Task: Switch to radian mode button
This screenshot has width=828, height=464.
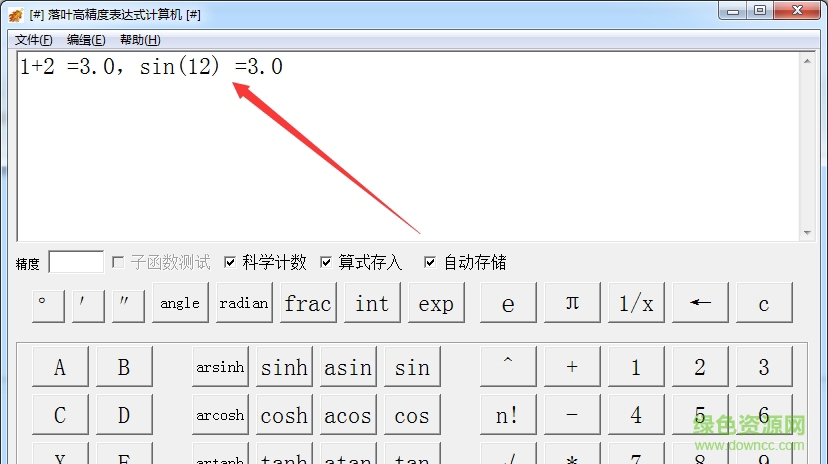Action: (244, 303)
